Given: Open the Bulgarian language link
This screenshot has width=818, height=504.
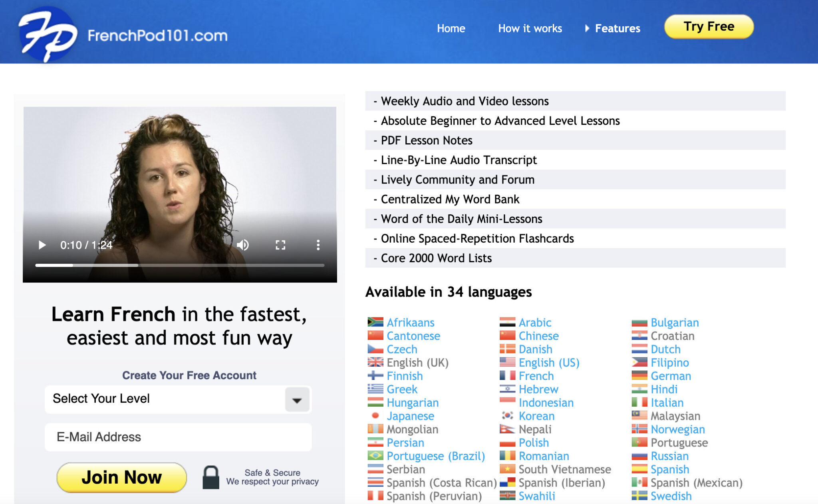Looking at the screenshot, I should 675,322.
